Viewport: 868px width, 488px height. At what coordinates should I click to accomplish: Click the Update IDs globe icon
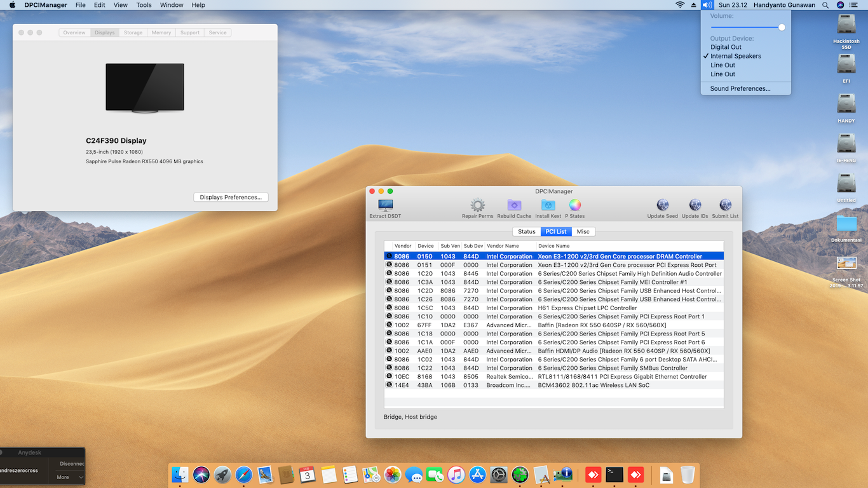coord(695,205)
